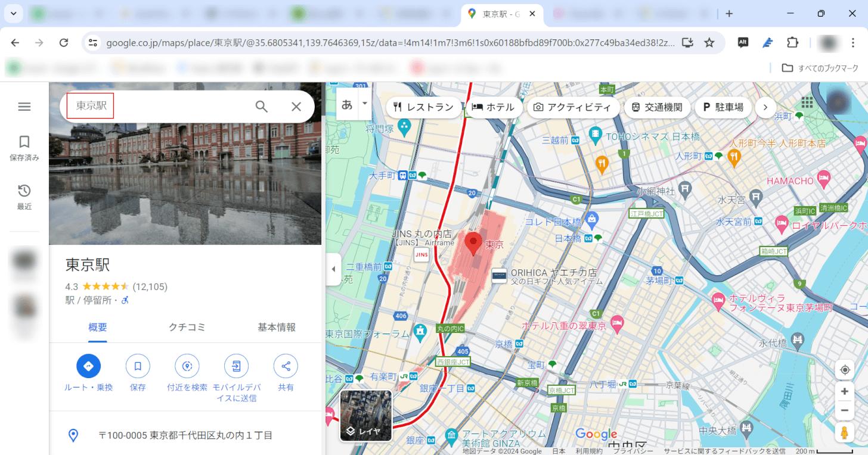
Task: Click the Directions (ルート・乗換) button
Action: [x=88, y=373]
